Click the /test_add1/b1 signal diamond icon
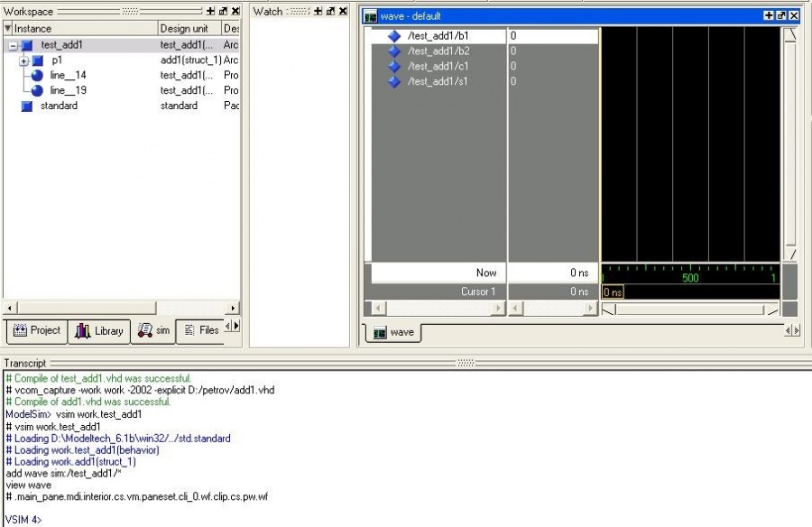 (x=394, y=36)
